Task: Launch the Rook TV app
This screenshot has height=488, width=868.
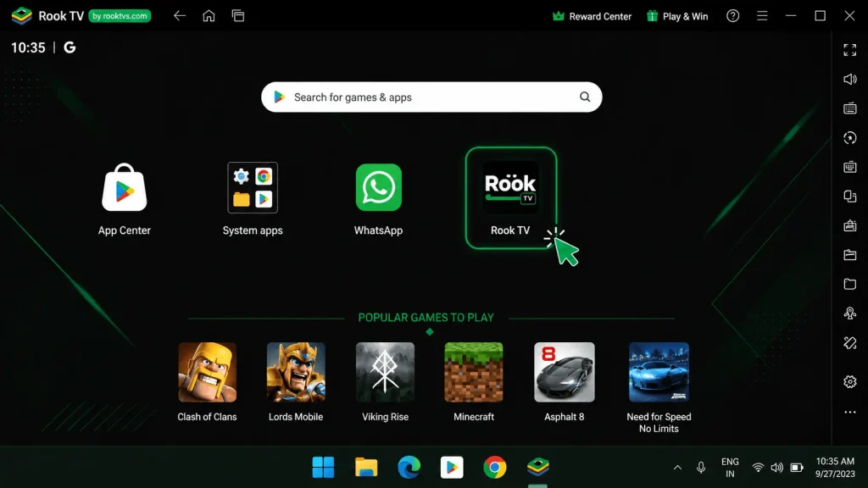Action: click(x=510, y=198)
